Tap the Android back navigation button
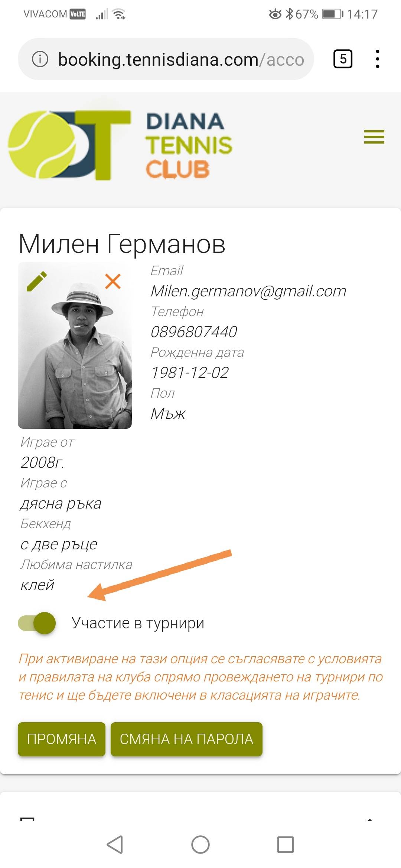 click(115, 845)
